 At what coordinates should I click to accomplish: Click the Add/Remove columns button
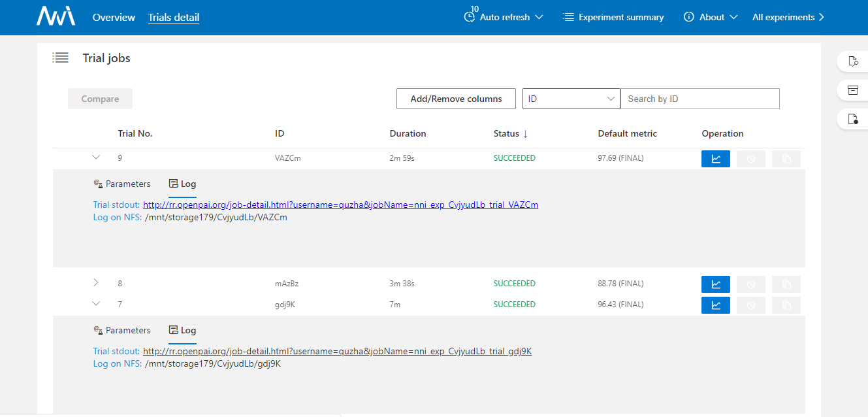(x=456, y=99)
